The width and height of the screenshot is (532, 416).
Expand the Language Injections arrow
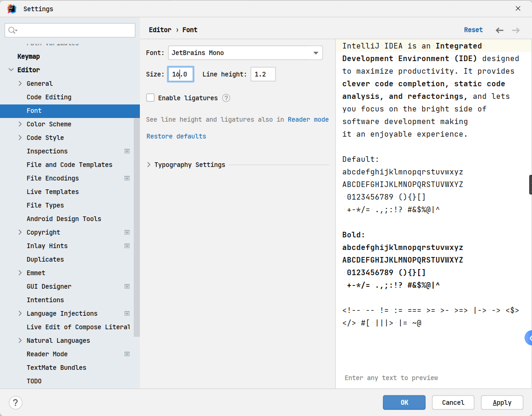click(x=20, y=313)
